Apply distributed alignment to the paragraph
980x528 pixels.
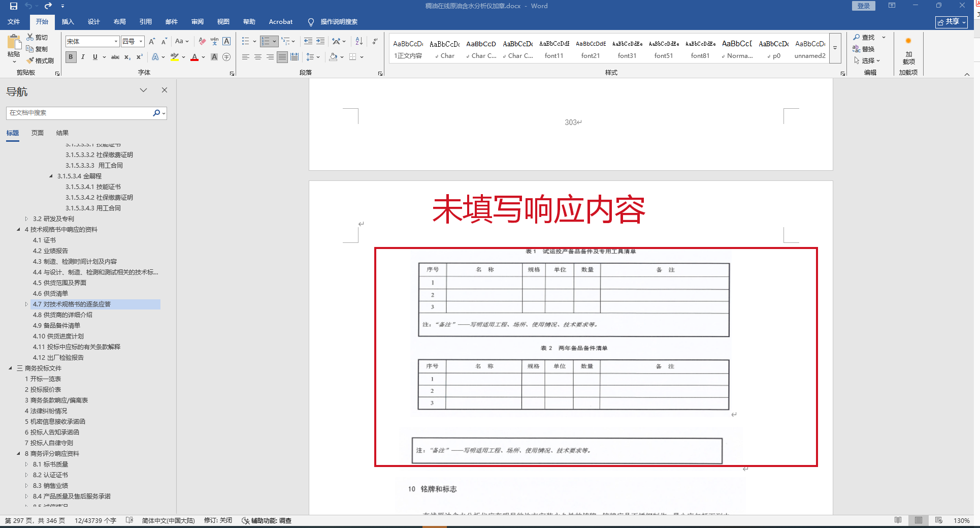click(295, 57)
